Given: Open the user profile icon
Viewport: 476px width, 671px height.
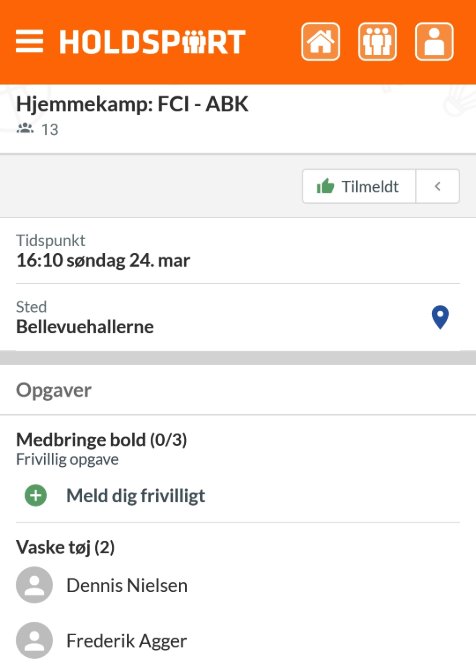Looking at the screenshot, I should point(434,42).
